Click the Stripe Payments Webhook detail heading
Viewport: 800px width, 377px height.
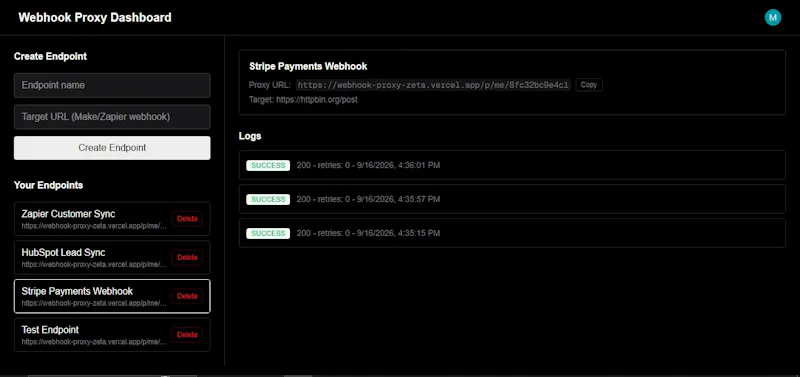tap(308, 66)
